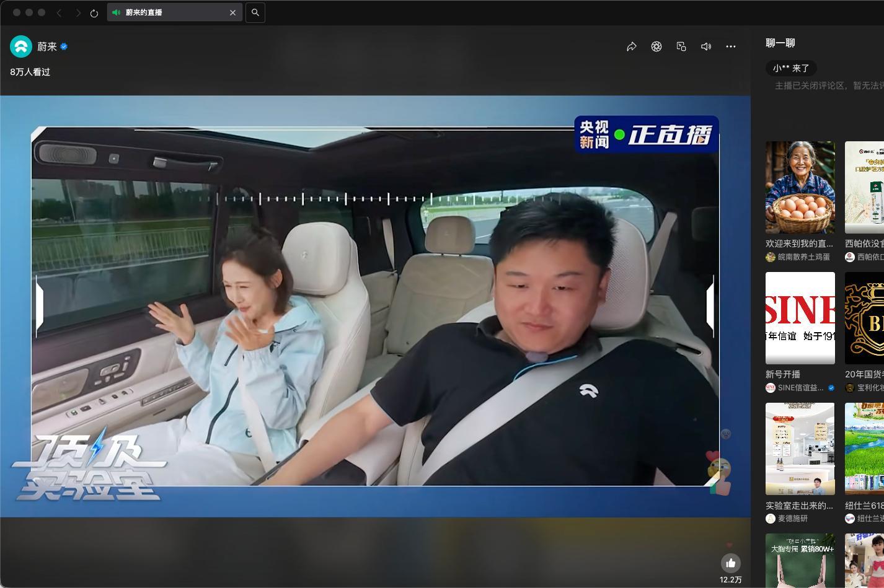Click the main livestream video area
Screen dimensions: 884x588
pyautogui.click(x=375, y=306)
